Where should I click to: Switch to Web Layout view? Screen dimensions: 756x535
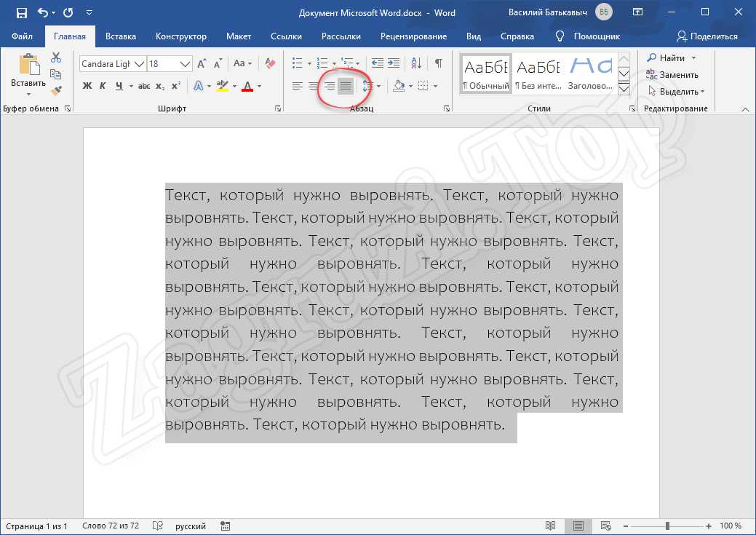pyautogui.click(x=606, y=526)
